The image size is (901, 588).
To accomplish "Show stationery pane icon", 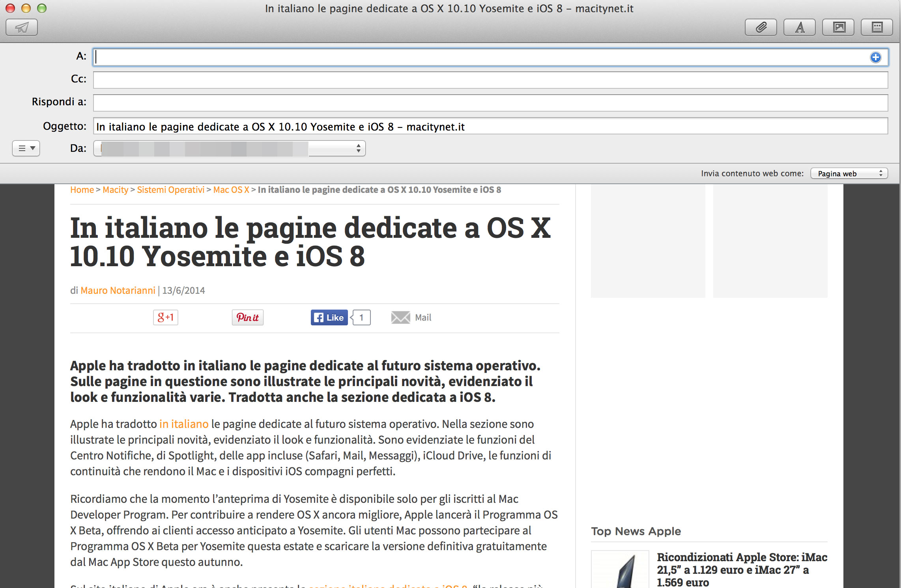I will 877,27.
